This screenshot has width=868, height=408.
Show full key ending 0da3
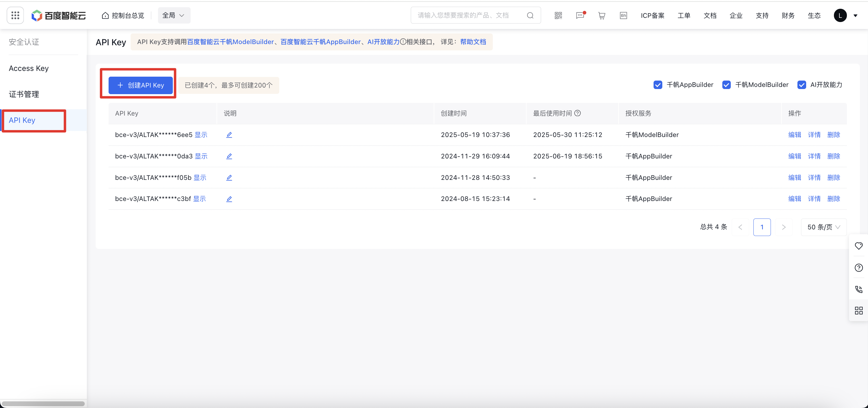click(201, 156)
